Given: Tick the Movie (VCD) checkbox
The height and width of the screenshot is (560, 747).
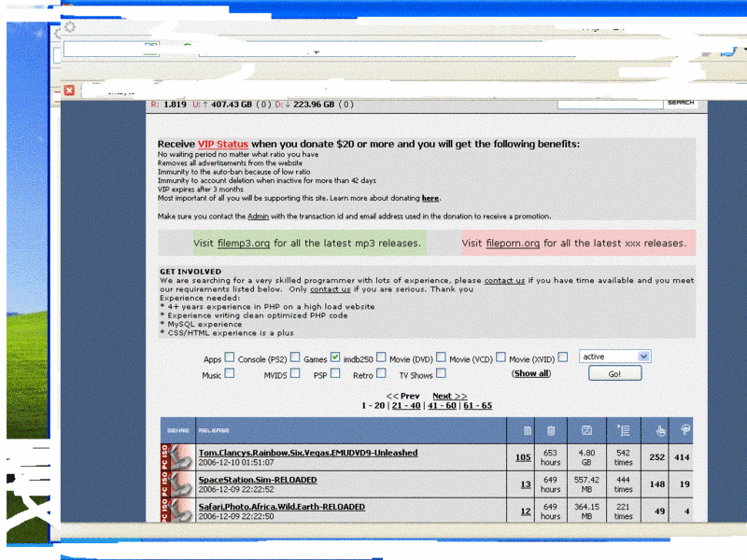Looking at the screenshot, I should point(500,357).
